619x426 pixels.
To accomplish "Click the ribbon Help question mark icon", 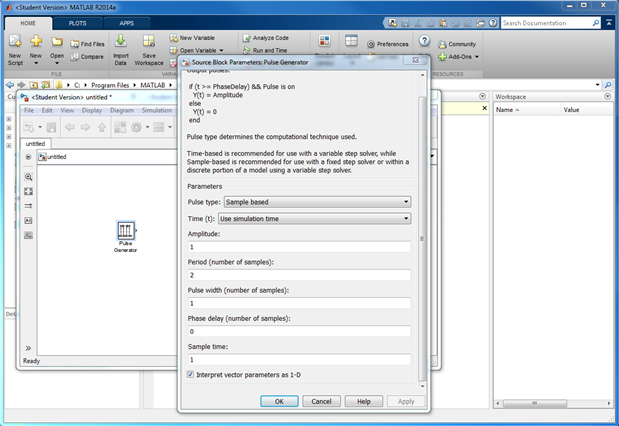I will 424,40.
